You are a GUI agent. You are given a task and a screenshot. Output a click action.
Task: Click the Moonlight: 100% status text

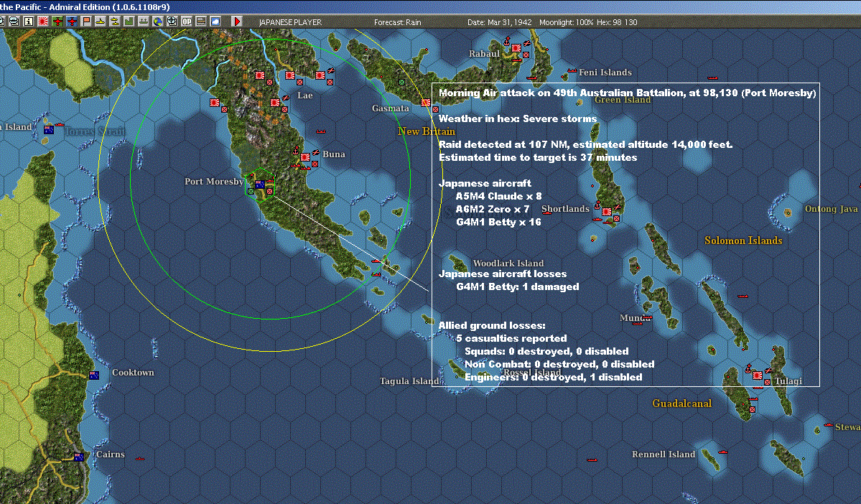(566, 22)
